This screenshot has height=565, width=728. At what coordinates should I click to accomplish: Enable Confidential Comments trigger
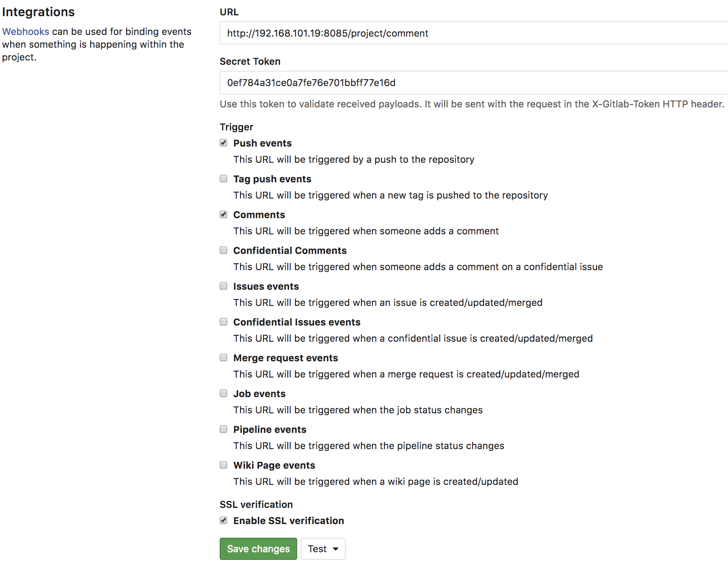[224, 250]
